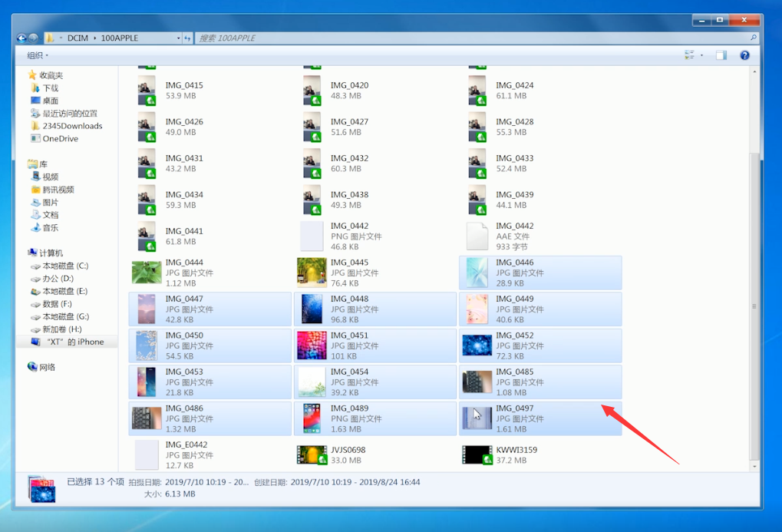This screenshot has width=782, height=532.
Task: Open 新加卷 (H:) drive
Action: tap(56, 329)
